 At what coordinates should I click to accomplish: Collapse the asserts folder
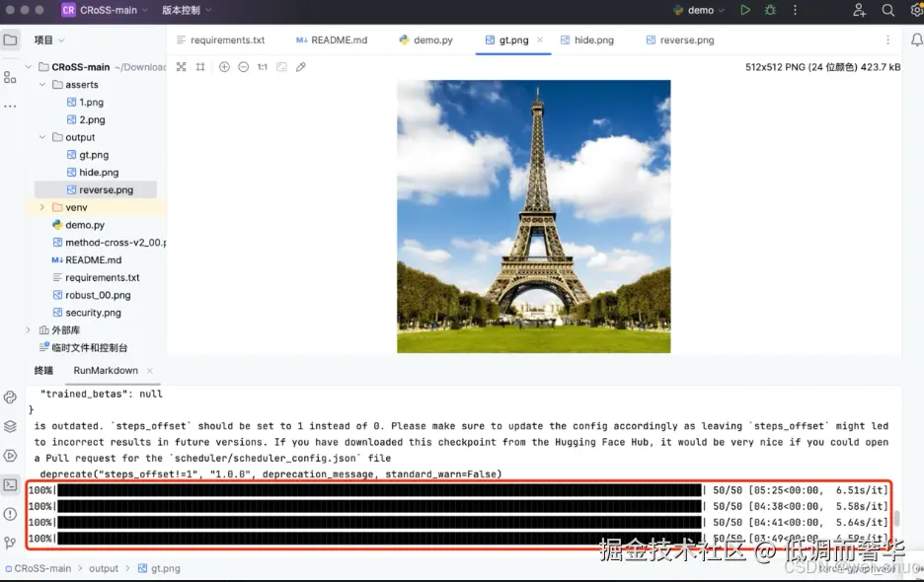(x=42, y=85)
